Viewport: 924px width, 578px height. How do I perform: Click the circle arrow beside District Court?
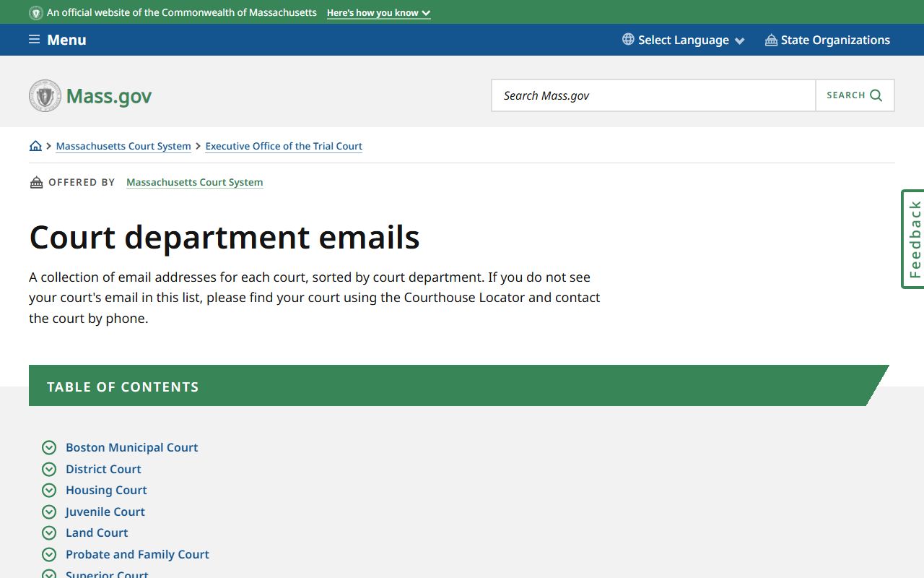(x=49, y=469)
